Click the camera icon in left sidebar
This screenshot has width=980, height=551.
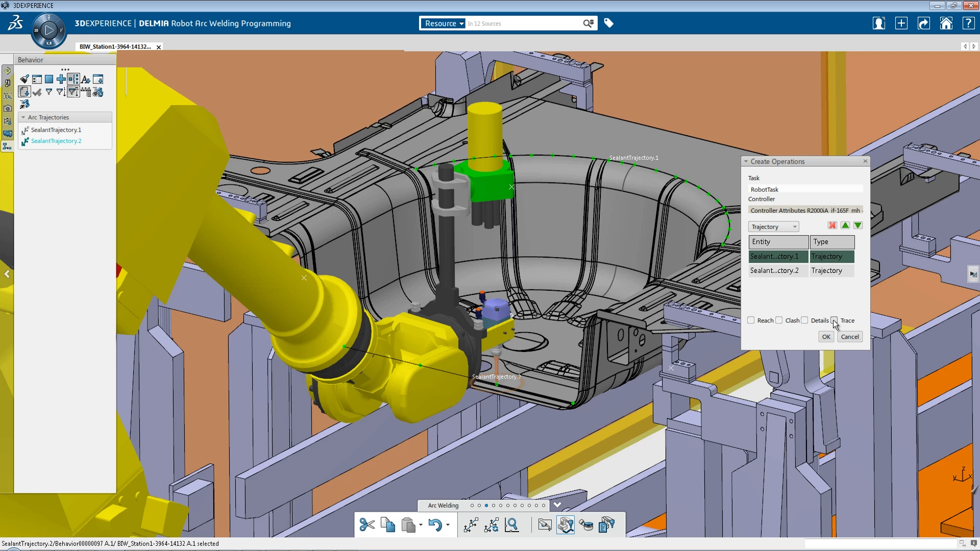click(x=8, y=108)
